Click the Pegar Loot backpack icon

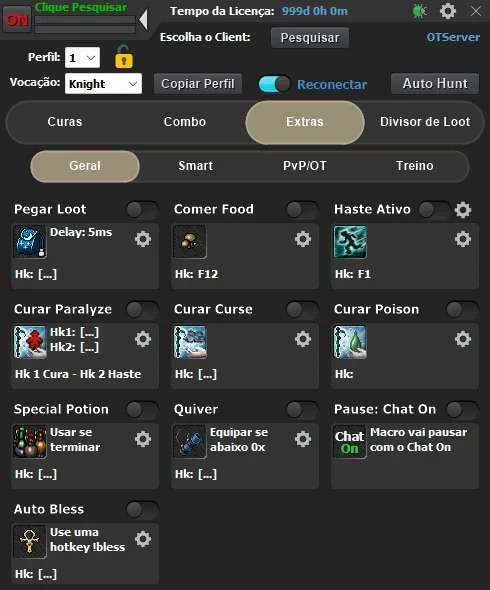(x=30, y=242)
